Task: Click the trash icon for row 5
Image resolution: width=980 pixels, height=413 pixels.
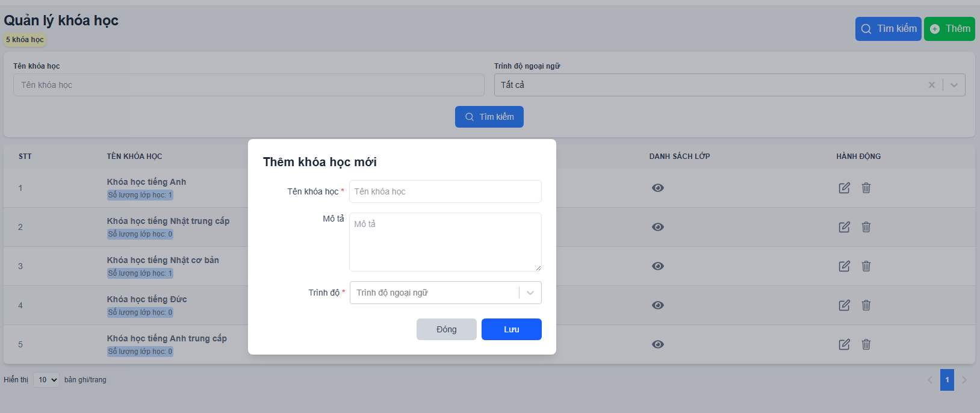Action: pos(866,344)
